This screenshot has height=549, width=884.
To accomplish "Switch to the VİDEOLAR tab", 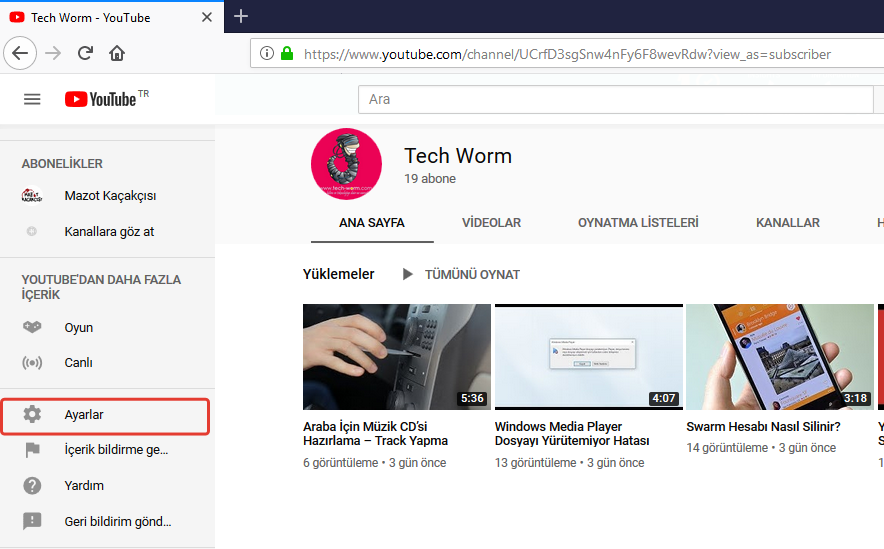I will pyautogui.click(x=491, y=223).
